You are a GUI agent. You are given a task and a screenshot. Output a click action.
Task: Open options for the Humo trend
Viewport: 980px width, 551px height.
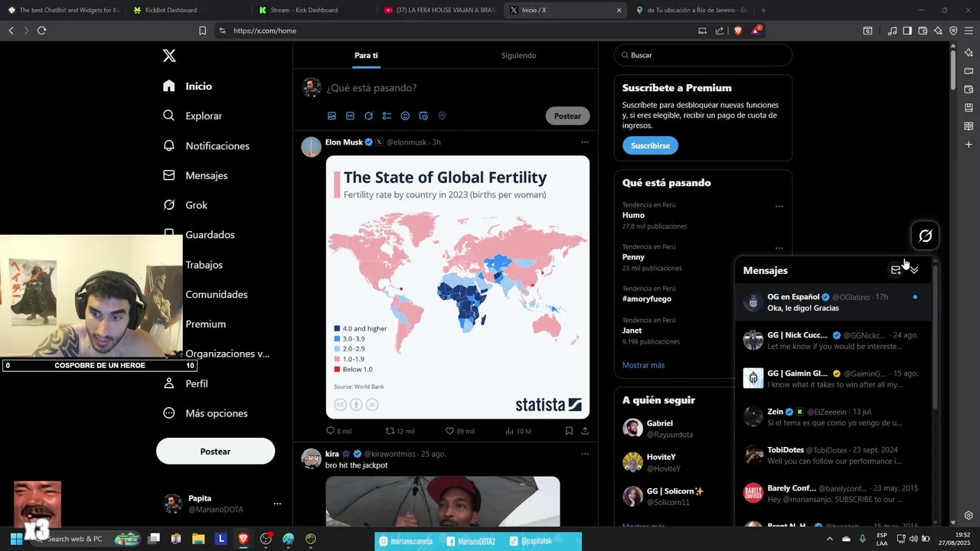click(x=779, y=206)
